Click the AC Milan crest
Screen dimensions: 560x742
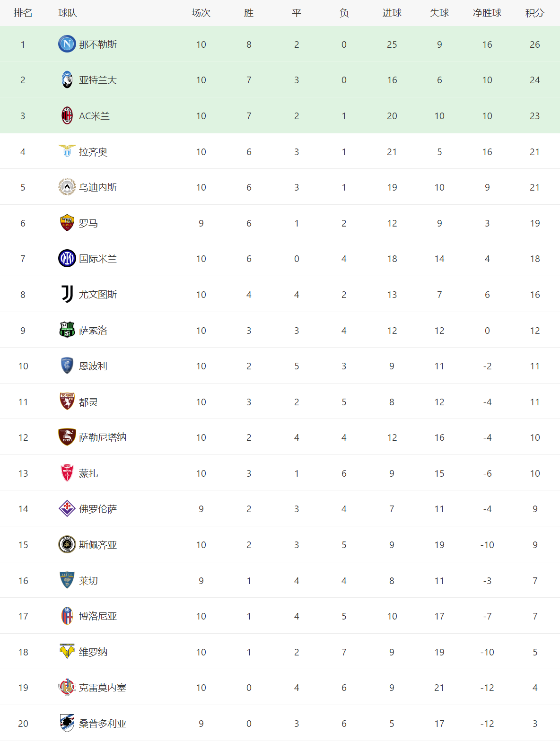coord(67,115)
